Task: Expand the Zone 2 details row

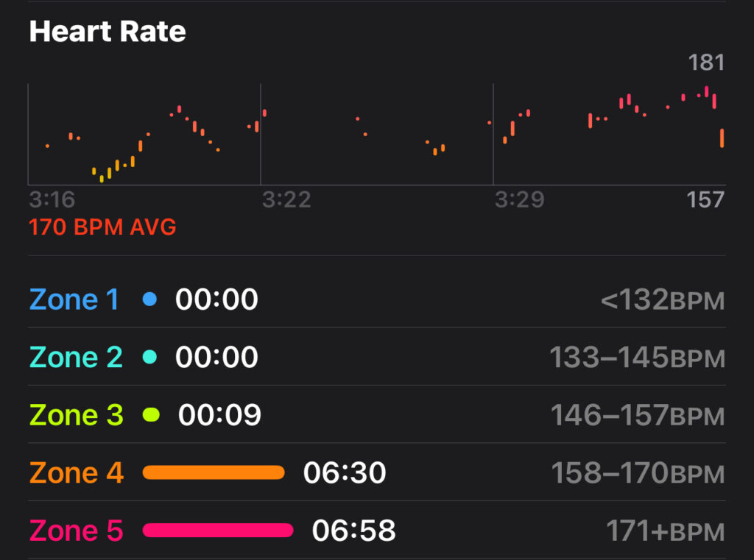Action: pos(377,357)
